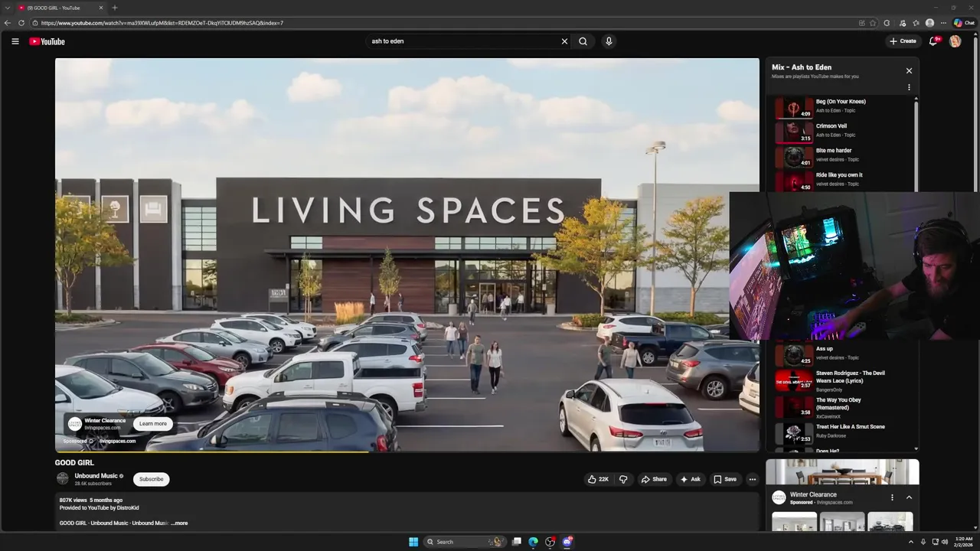Go to the YouTube home logo
Viewport: 980px width, 551px height.
[x=47, y=41]
